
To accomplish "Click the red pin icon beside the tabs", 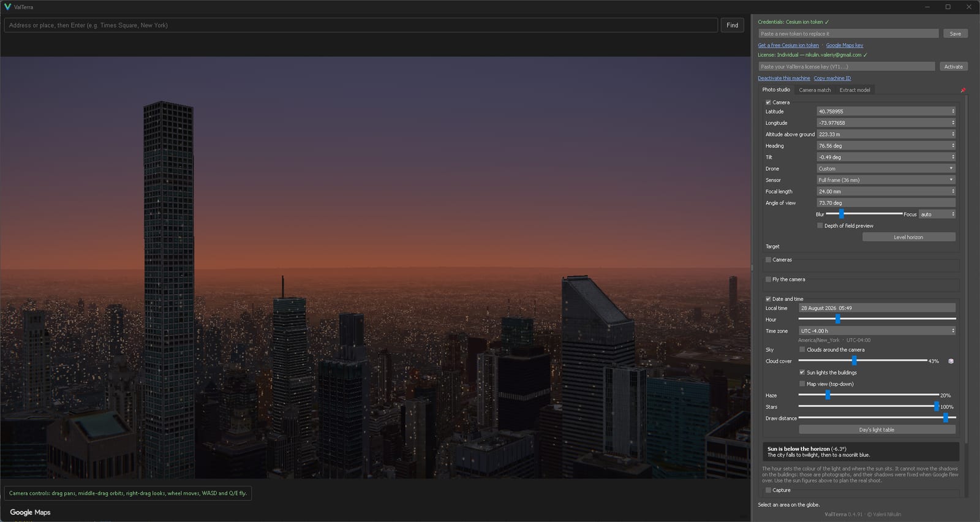I will tap(963, 90).
